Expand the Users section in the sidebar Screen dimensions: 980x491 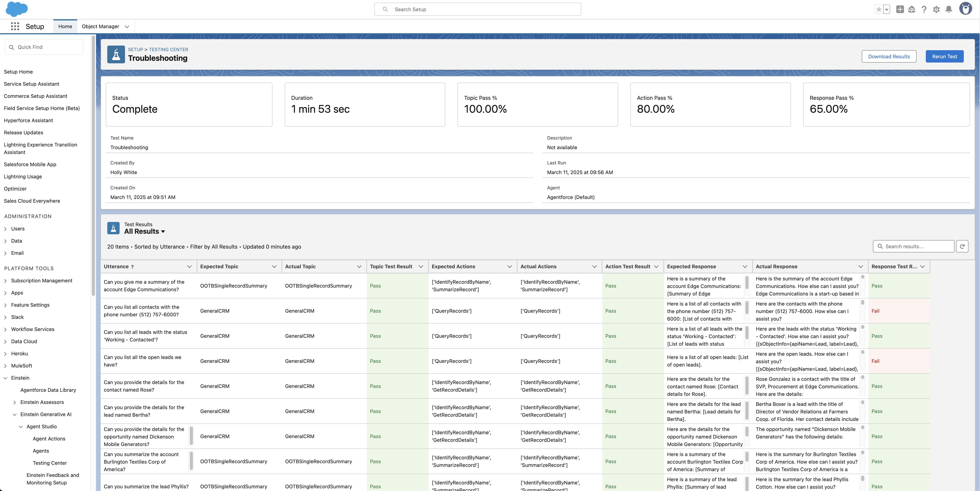pyautogui.click(x=6, y=229)
